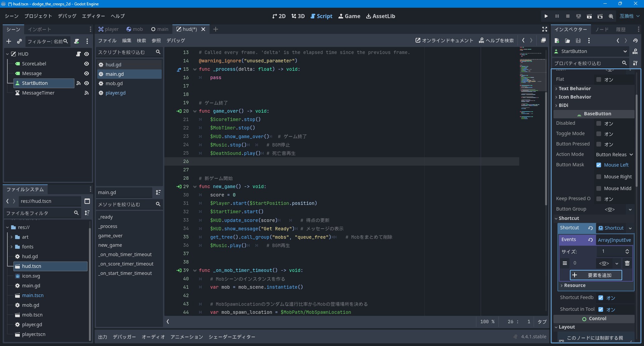
Task: Click the 要素を追加 button
Action: [596, 275]
